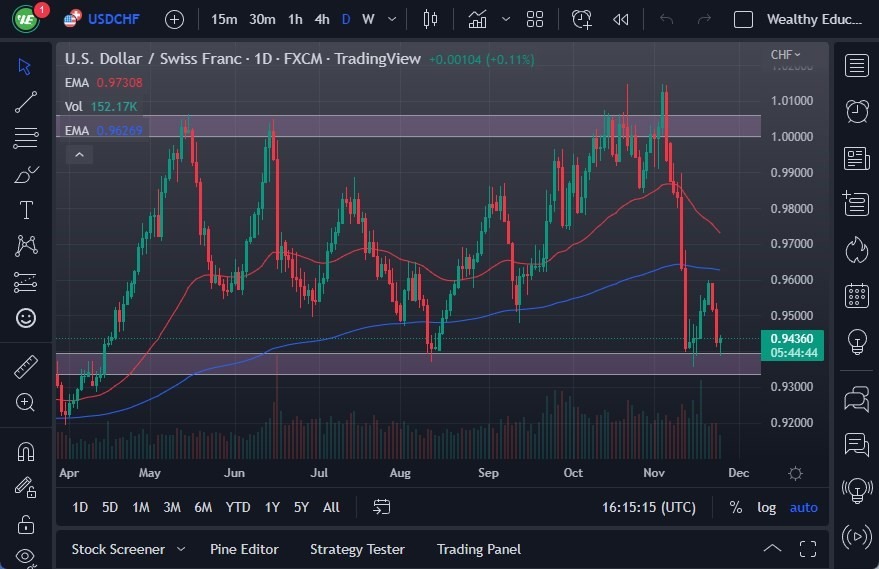Switch to 15m timeframe
The width and height of the screenshot is (879, 569).
point(224,20)
